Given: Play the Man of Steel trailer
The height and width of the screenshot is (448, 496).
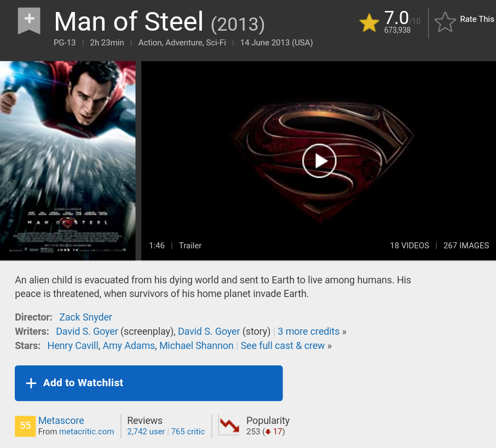Looking at the screenshot, I should [319, 161].
